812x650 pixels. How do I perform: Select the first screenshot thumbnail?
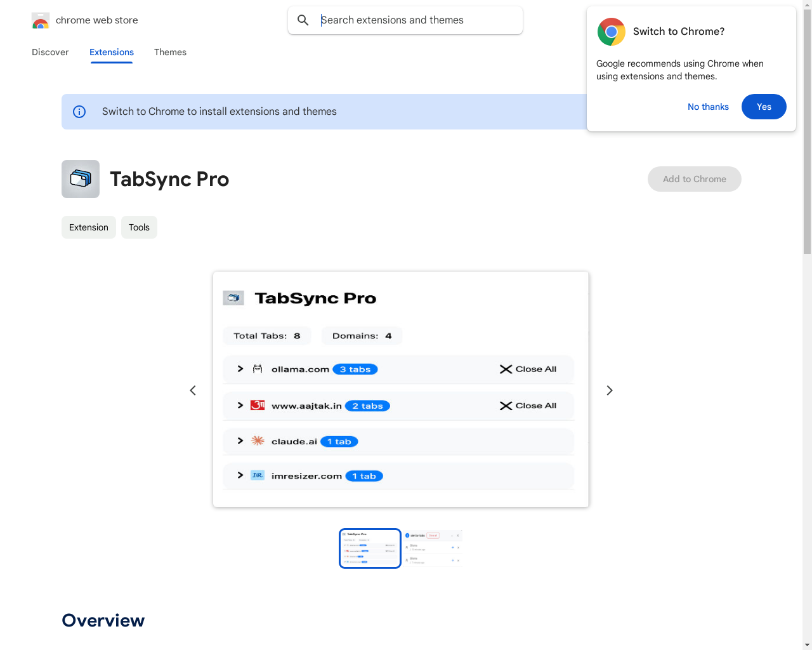pos(370,548)
